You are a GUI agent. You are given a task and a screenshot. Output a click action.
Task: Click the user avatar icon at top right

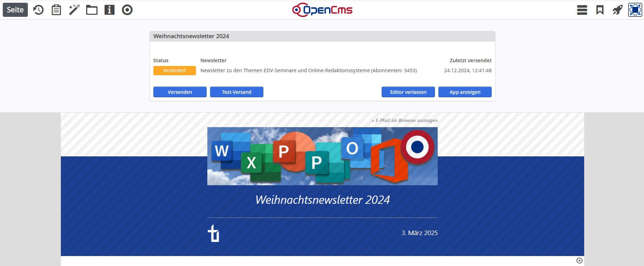point(635,10)
